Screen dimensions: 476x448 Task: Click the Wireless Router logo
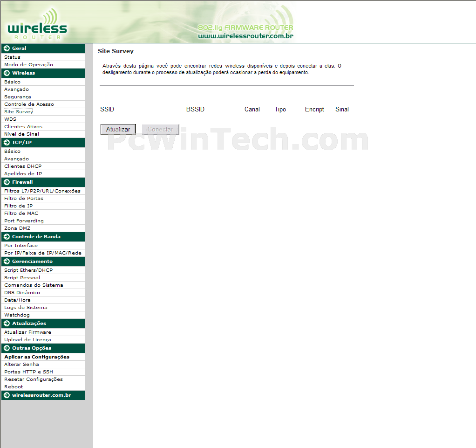click(x=37, y=24)
